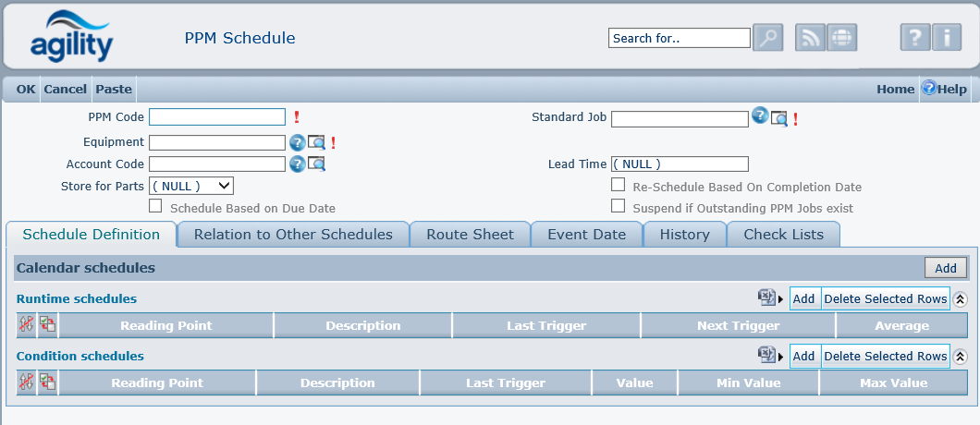Click Add button for Calendar schedules
The width and height of the screenshot is (980, 425).
point(945,268)
